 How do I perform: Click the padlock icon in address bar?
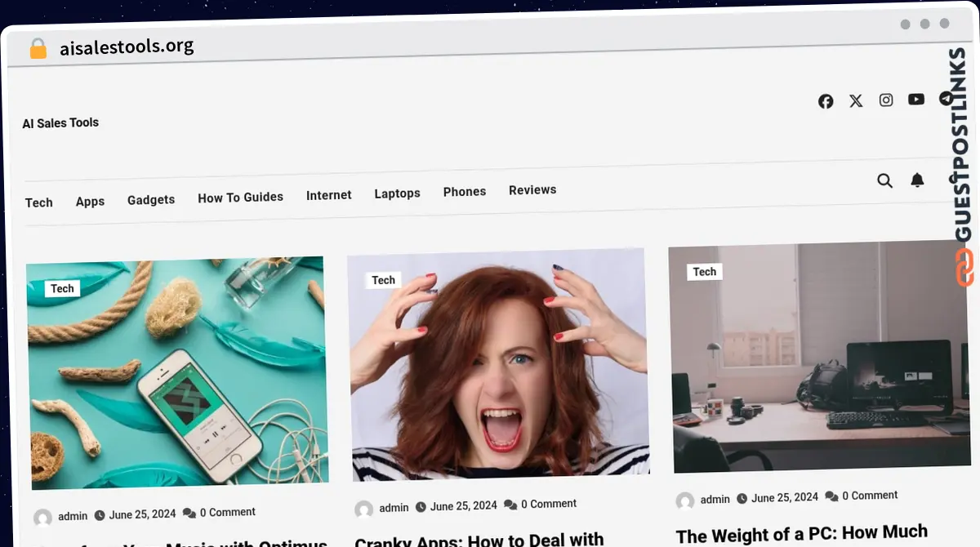pos(38,48)
